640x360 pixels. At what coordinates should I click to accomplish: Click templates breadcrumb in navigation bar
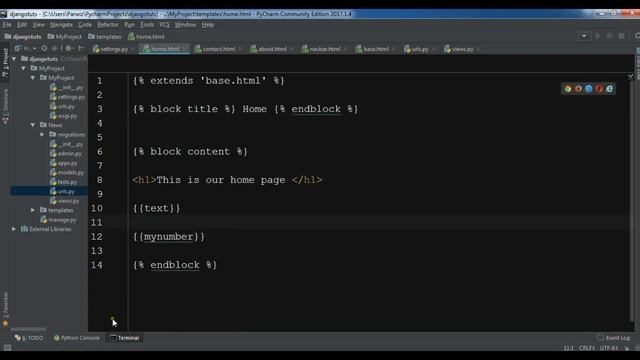point(105,36)
